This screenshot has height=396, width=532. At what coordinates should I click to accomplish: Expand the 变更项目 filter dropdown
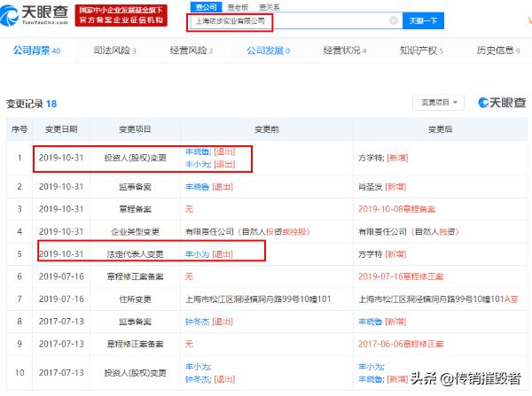click(438, 103)
